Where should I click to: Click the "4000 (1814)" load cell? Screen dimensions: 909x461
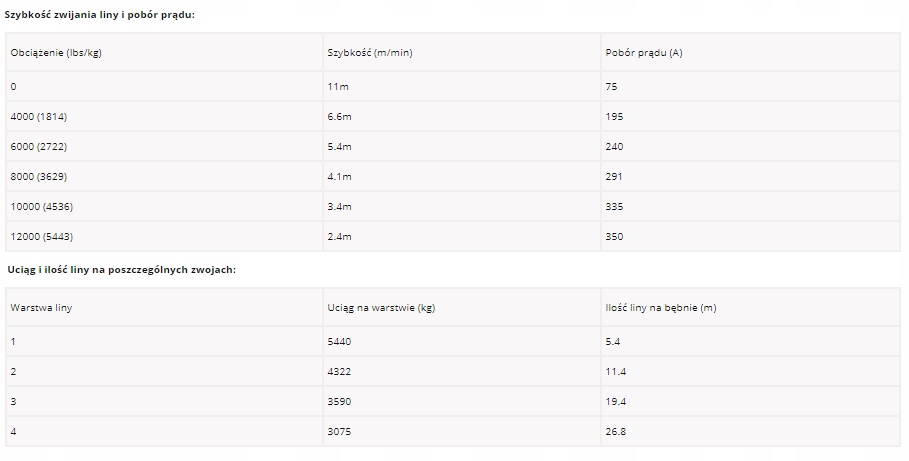[39, 117]
